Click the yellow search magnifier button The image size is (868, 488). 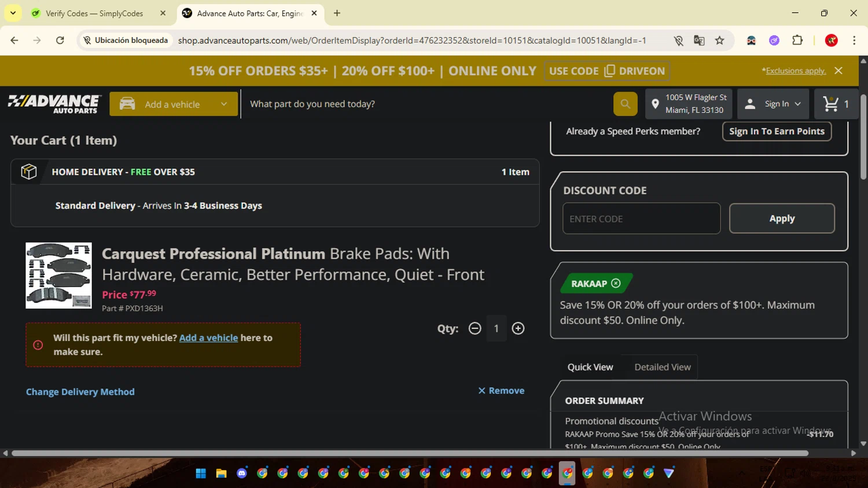626,104
